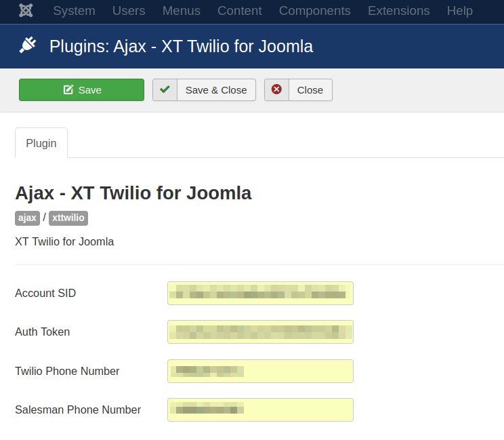Image resolution: width=504 pixels, height=440 pixels.
Task: Focus the Auth Token input field
Action: 260,332
